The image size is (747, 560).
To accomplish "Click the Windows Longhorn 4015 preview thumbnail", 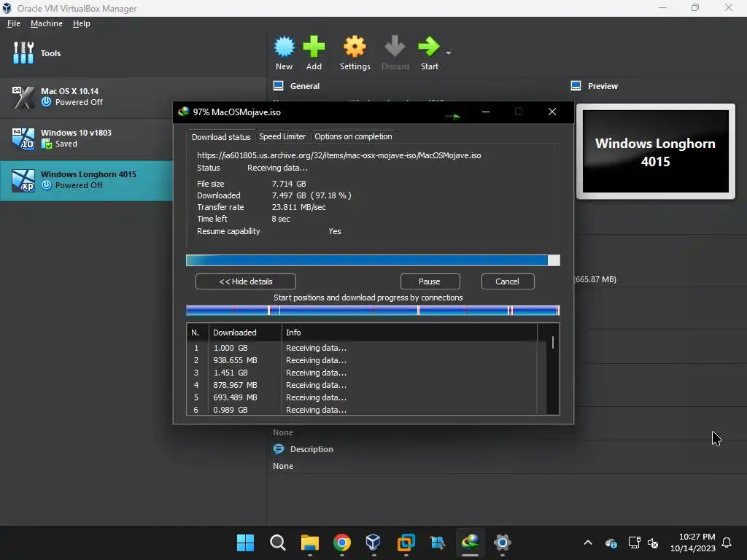I will tap(656, 152).
